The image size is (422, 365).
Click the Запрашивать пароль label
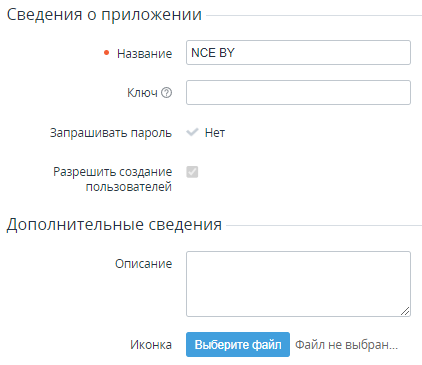pyautogui.click(x=111, y=133)
